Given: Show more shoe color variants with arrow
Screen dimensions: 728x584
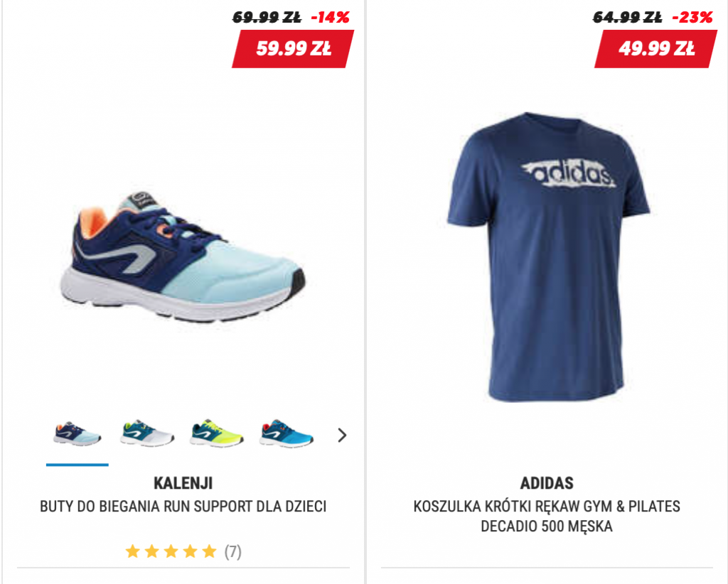Looking at the screenshot, I should coord(342,435).
